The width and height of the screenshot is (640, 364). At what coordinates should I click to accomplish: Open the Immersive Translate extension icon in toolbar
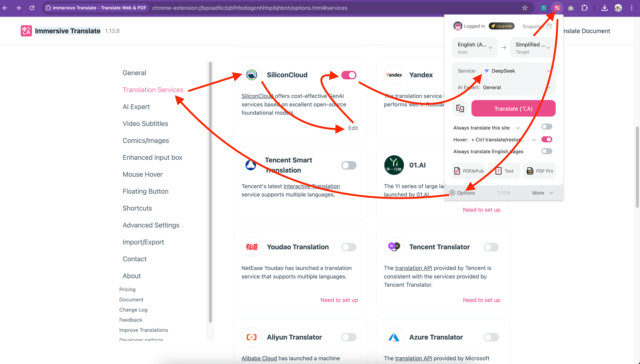point(557,8)
